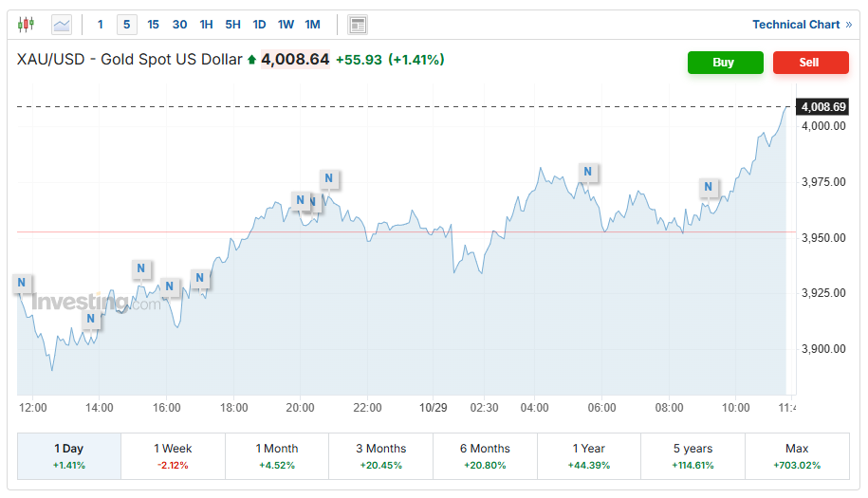The image size is (868, 498).
Task: Switch to candlestick chart type icon
Action: [26, 25]
